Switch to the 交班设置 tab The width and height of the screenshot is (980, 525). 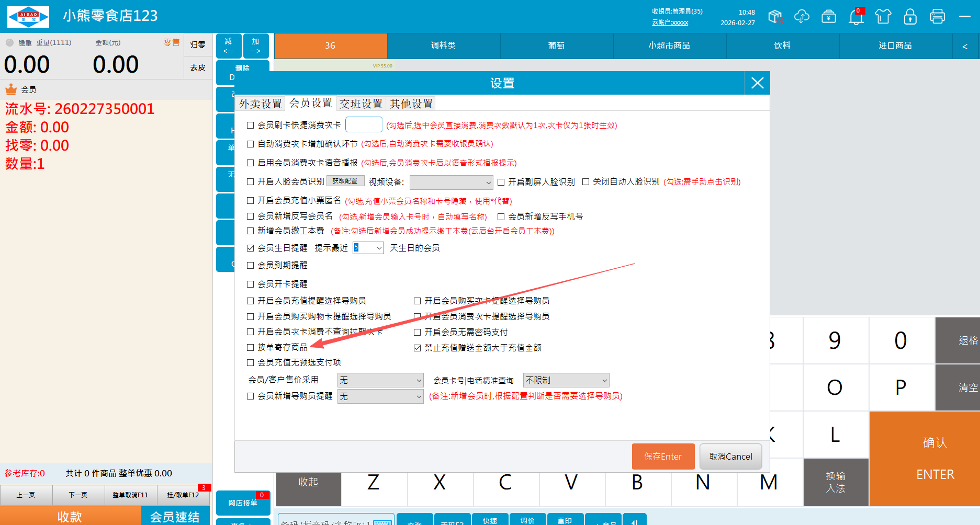[361, 104]
